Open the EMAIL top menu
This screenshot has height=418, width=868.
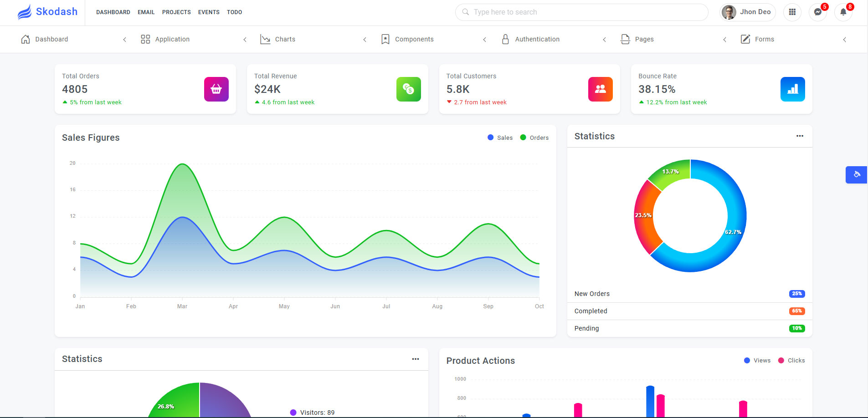pos(146,12)
